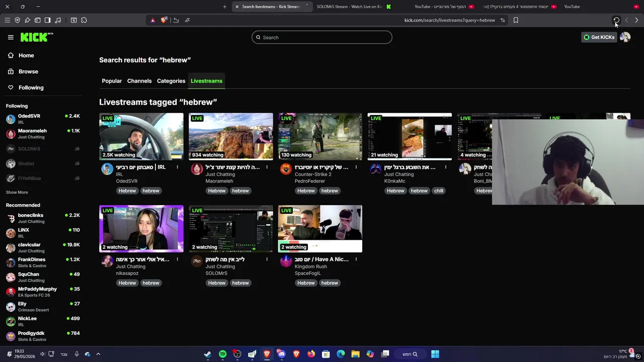Screen dimensions: 644x362
Task: Open the extensions puzzle icon
Action: [84, 20]
